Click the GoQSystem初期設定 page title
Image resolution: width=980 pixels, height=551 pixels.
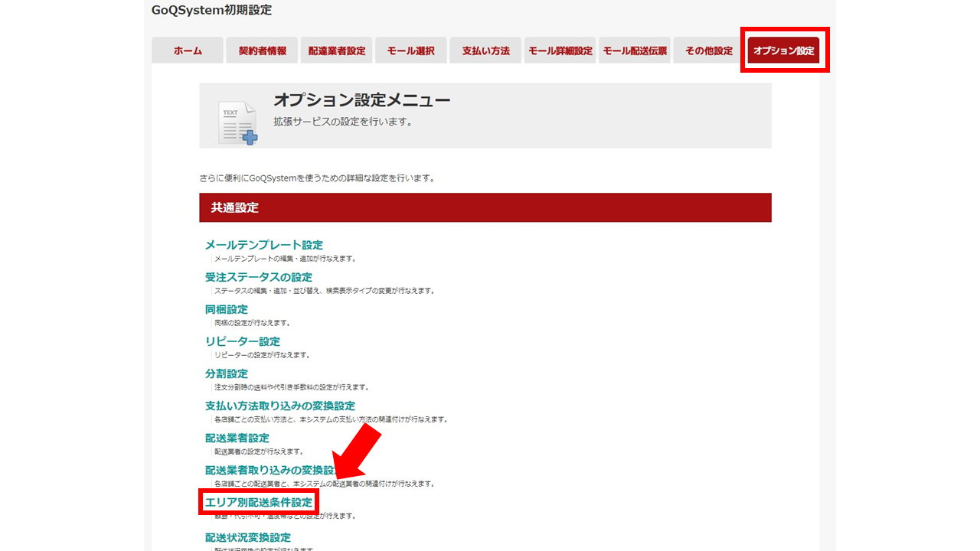point(211,10)
